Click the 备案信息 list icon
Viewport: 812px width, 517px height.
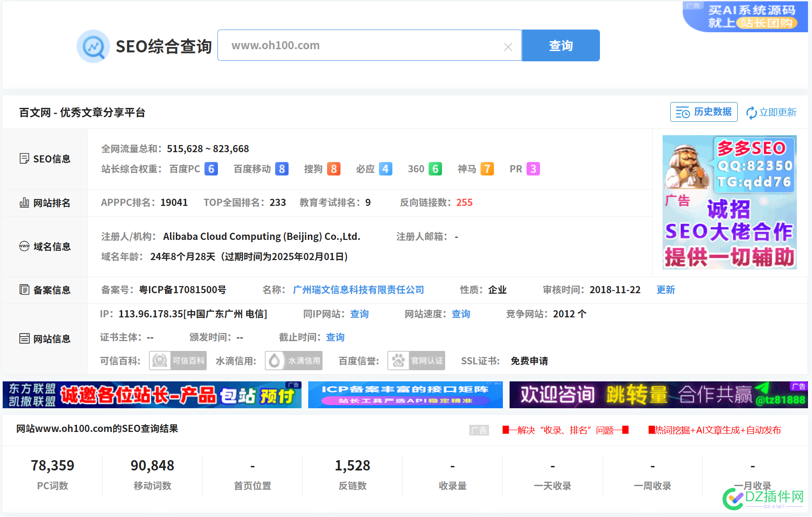click(x=24, y=290)
